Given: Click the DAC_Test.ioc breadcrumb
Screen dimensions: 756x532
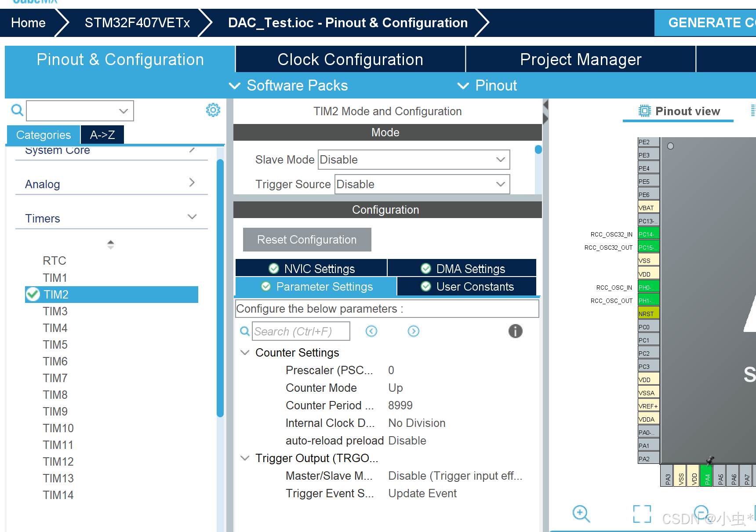Looking at the screenshot, I should coord(348,22).
